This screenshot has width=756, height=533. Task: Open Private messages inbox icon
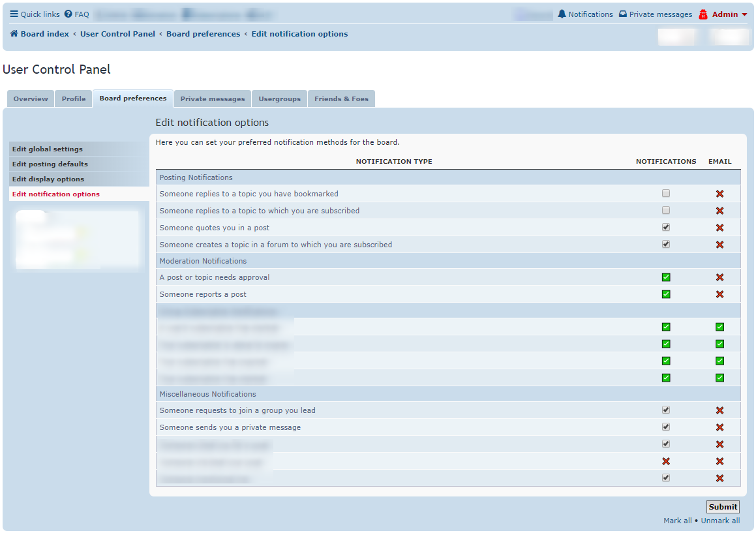pos(623,14)
